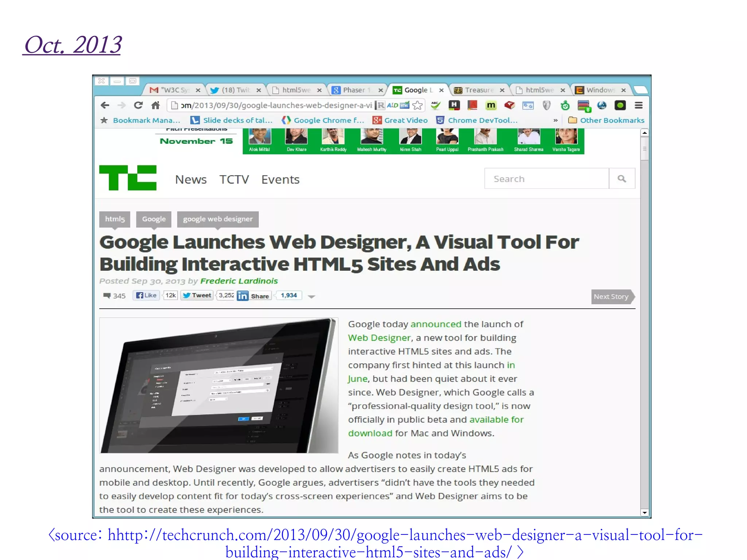The height and width of the screenshot is (560, 747).
Task: Click the Web Designer laptop image
Action: pyautogui.click(x=219, y=385)
